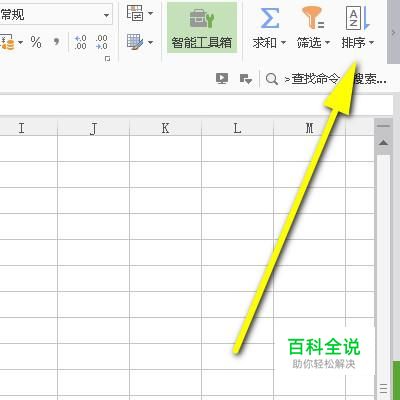This screenshot has width=400, height=400.
Task: Click the presentation play screen icon
Action: (x=222, y=79)
